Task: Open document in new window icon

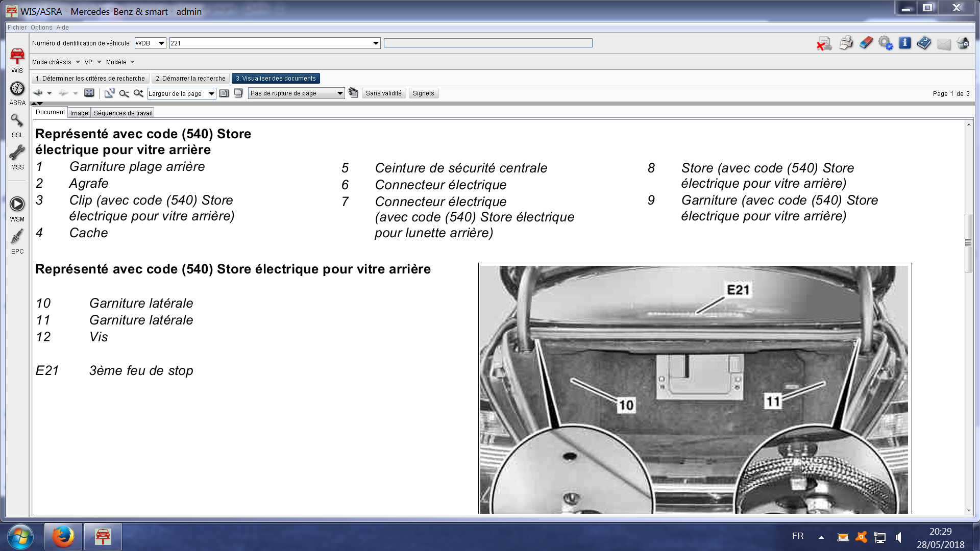Action: [109, 93]
